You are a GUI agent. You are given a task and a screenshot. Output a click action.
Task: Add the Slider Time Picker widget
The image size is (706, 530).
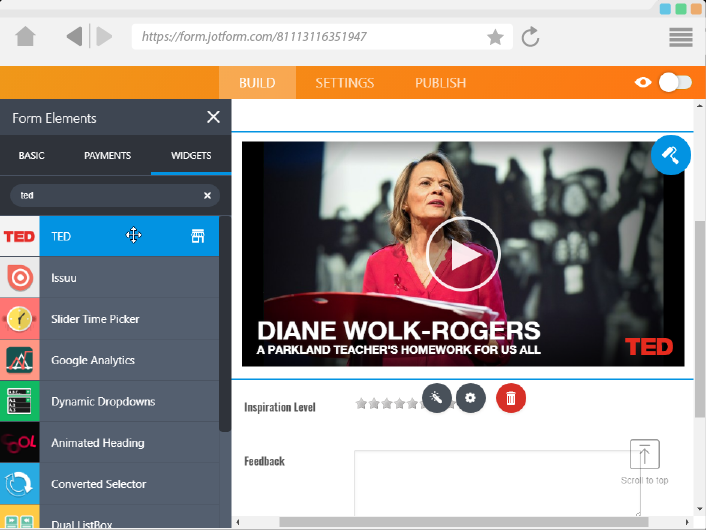[x=95, y=319]
